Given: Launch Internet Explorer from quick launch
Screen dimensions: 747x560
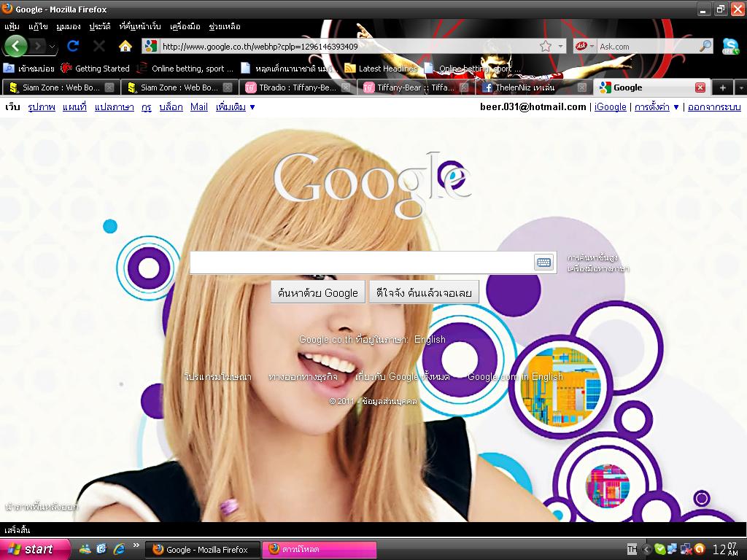Looking at the screenshot, I should coord(119,549).
